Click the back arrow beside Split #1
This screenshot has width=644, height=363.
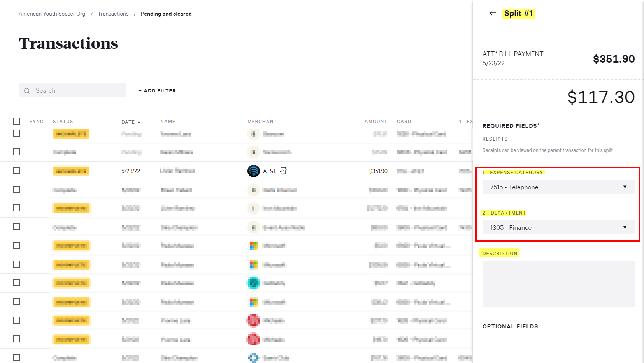492,13
